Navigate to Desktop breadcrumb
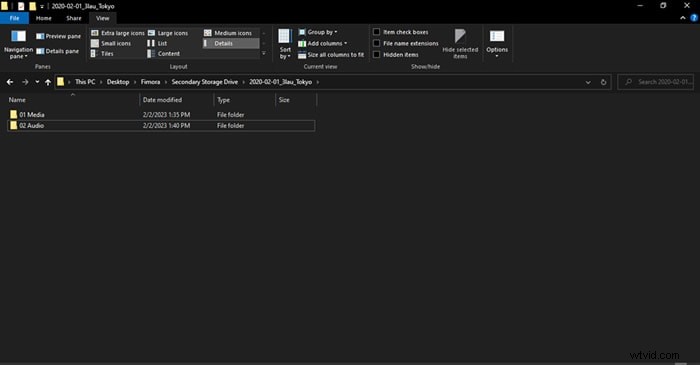This screenshot has width=700, height=365. (x=118, y=82)
